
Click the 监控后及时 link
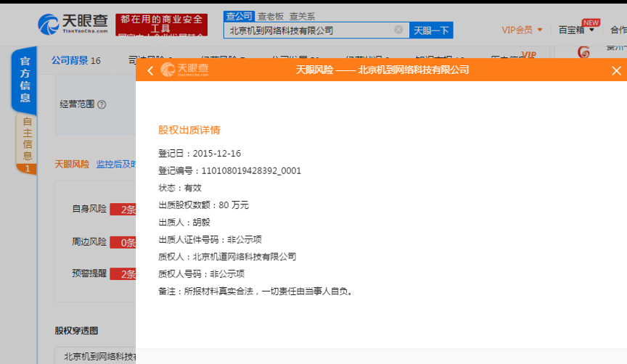(x=116, y=164)
